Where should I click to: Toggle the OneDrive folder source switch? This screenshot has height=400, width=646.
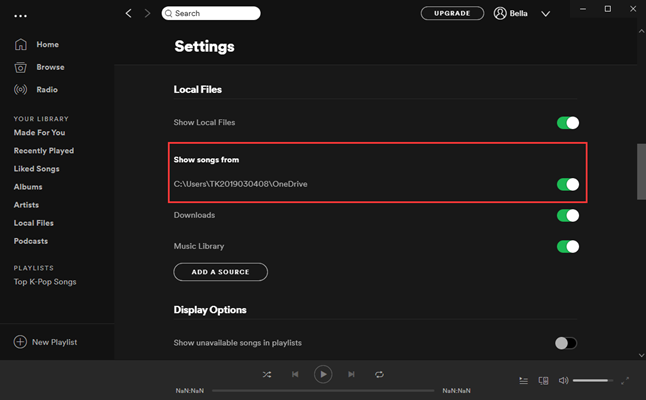tap(568, 184)
